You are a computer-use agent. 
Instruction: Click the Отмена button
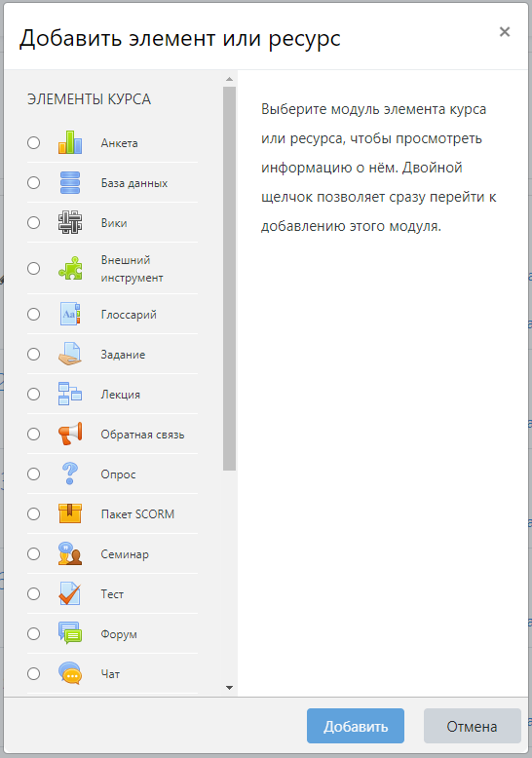tap(472, 726)
